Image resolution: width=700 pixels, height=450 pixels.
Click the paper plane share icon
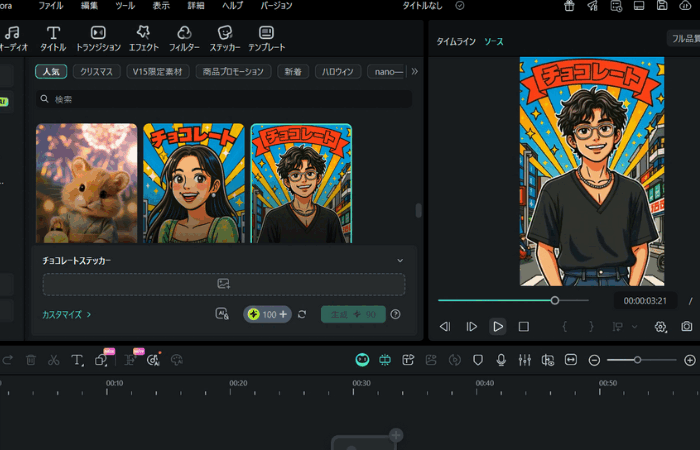tap(592, 6)
